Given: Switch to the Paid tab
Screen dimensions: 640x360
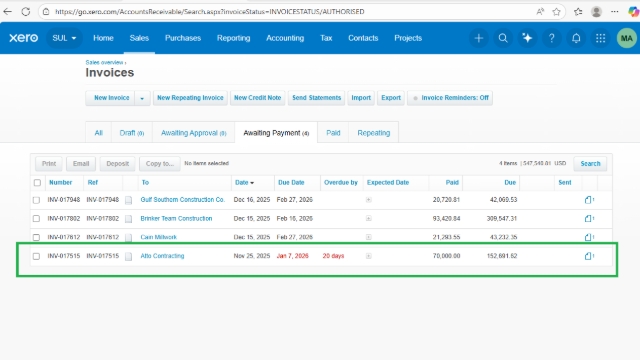Looking at the screenshot, I should click(333, 133).
